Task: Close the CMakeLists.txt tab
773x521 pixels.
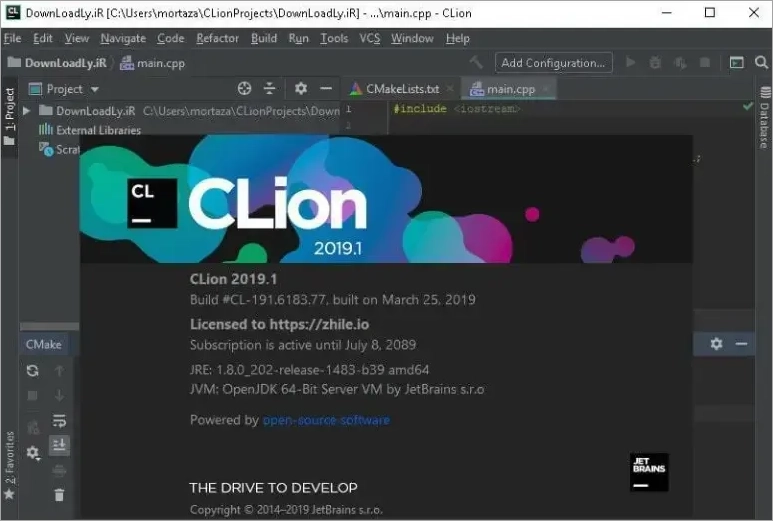Action: tap(450, 89)
